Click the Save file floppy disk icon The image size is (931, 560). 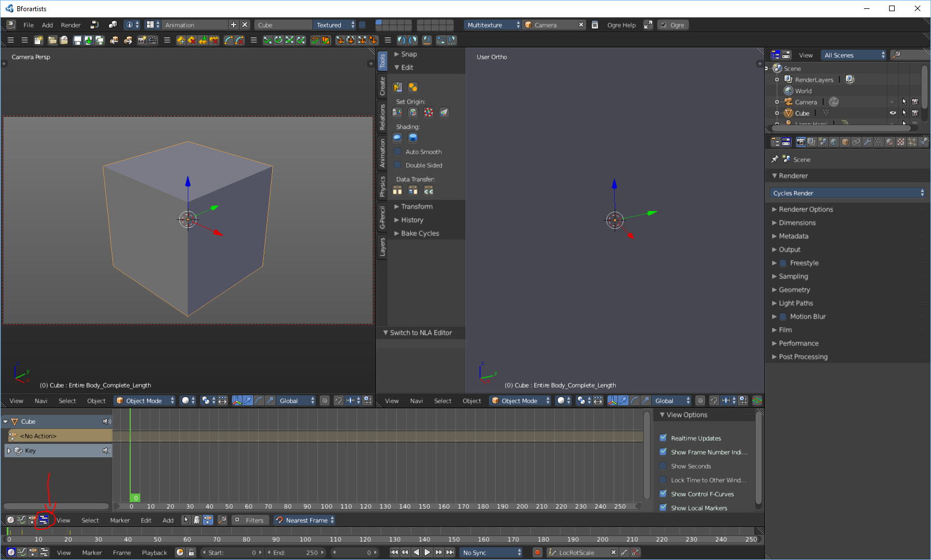pos(77,40)
